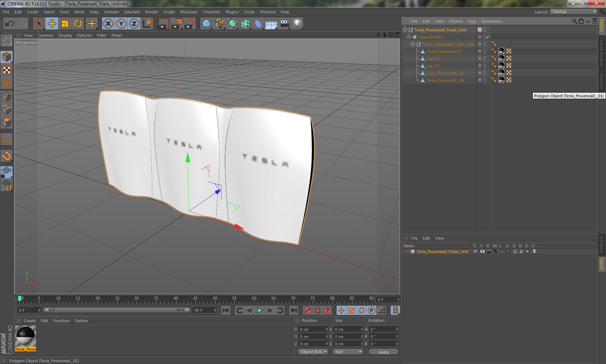Go to end of animation
This screenshot has height=364, width=606.
click(x=294, y=310)
